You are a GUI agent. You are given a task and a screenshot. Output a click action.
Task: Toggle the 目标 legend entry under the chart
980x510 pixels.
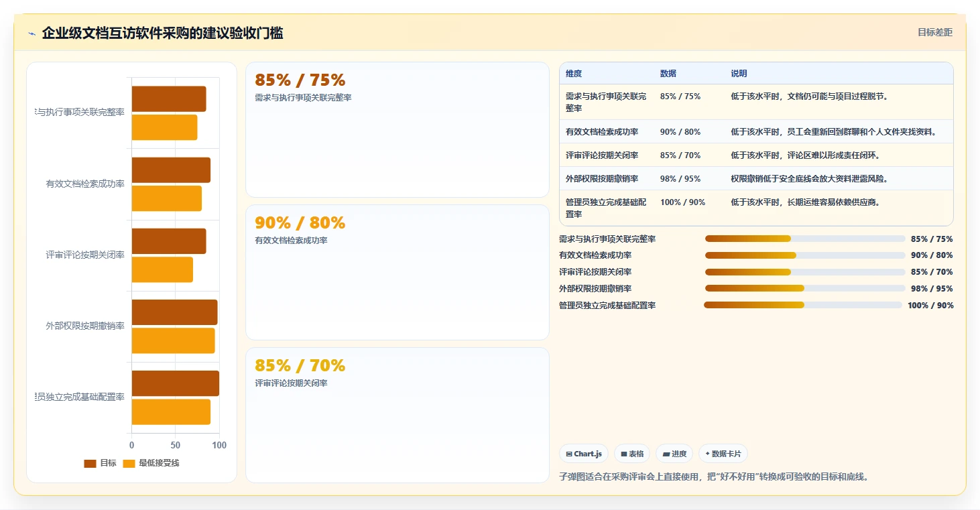coord(101,463)
